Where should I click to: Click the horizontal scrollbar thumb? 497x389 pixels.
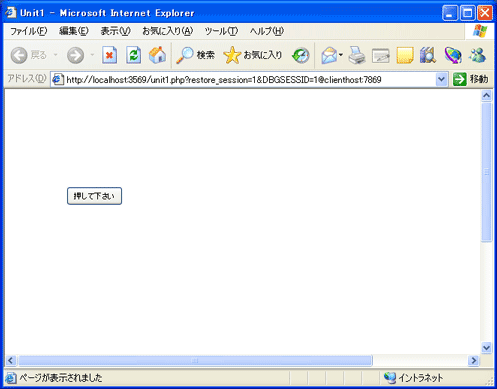coord(195,361)
